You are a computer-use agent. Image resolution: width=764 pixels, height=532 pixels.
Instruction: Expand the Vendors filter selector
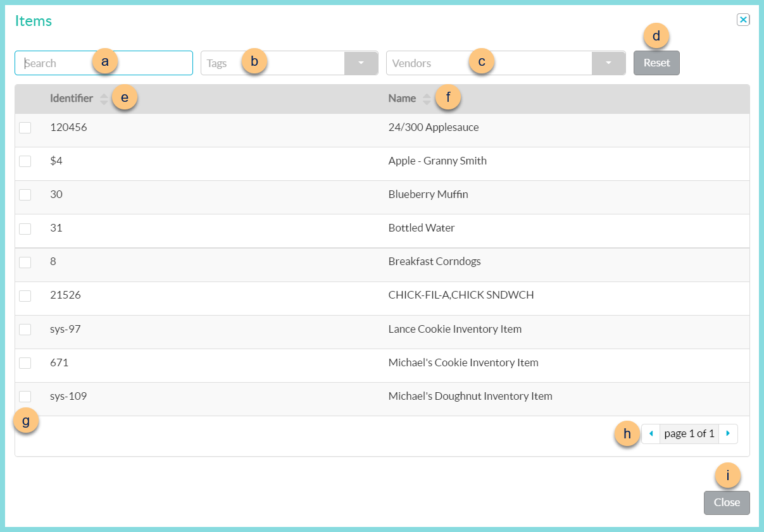[x=608, y=63]
